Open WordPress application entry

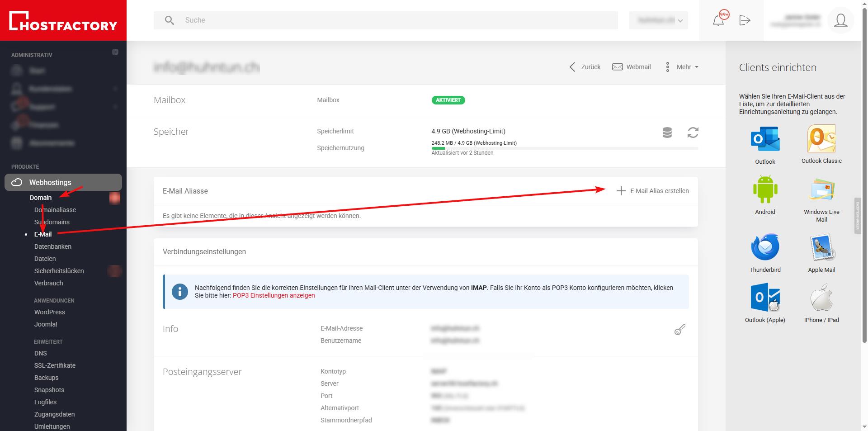pos(50,312)
